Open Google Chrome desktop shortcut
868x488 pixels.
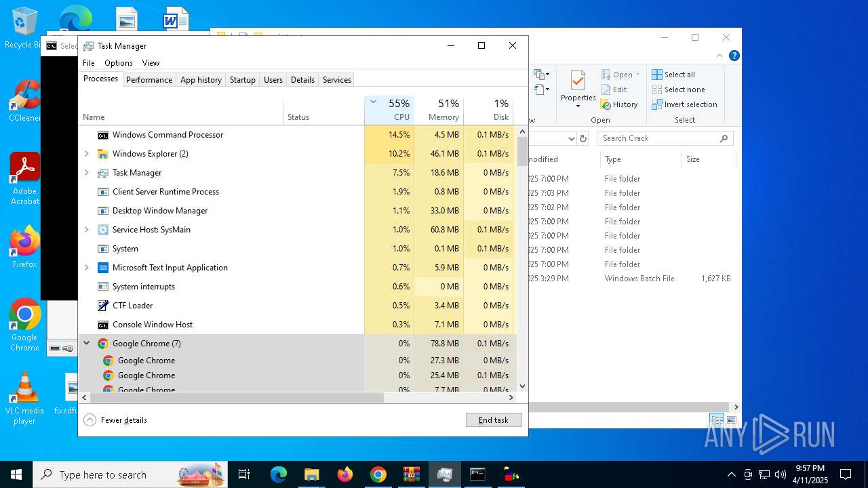25,325
